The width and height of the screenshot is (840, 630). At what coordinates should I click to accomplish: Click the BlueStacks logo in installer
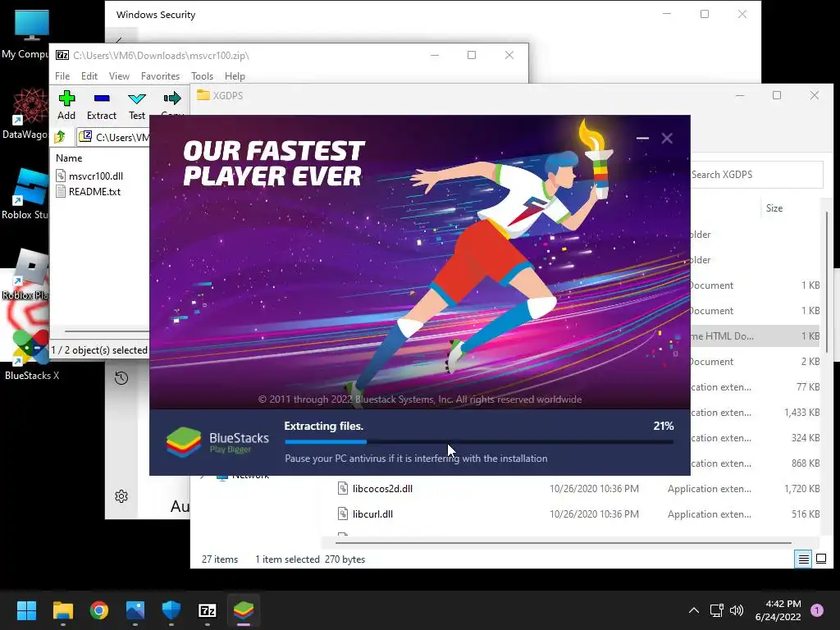184,441
